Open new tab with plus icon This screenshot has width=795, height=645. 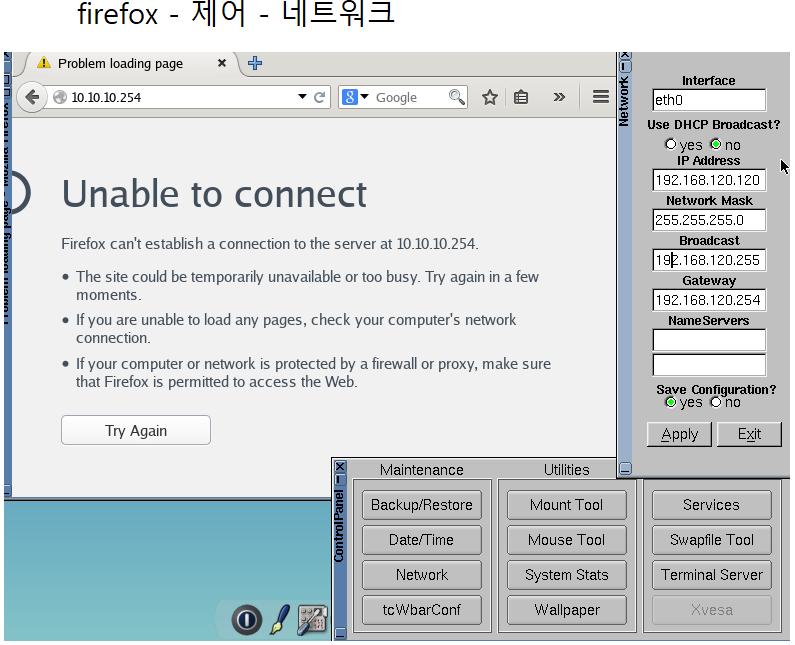[255, 63]
